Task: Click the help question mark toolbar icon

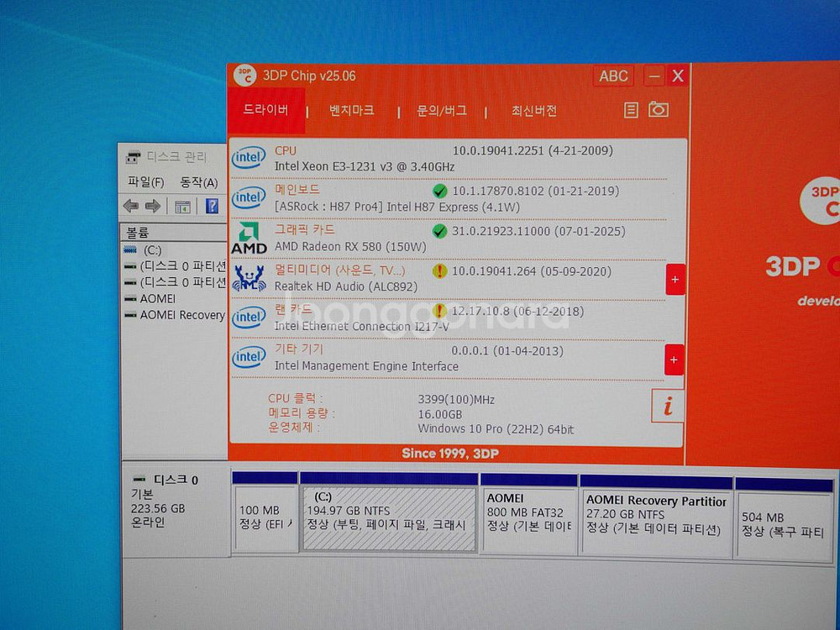Action: pos(213,206)
